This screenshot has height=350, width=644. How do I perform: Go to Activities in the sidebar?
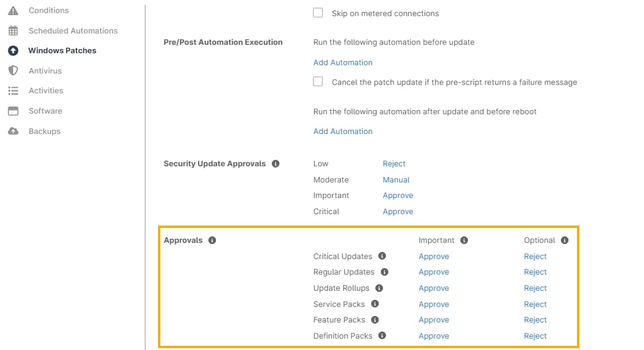click(x=45, y=90)
